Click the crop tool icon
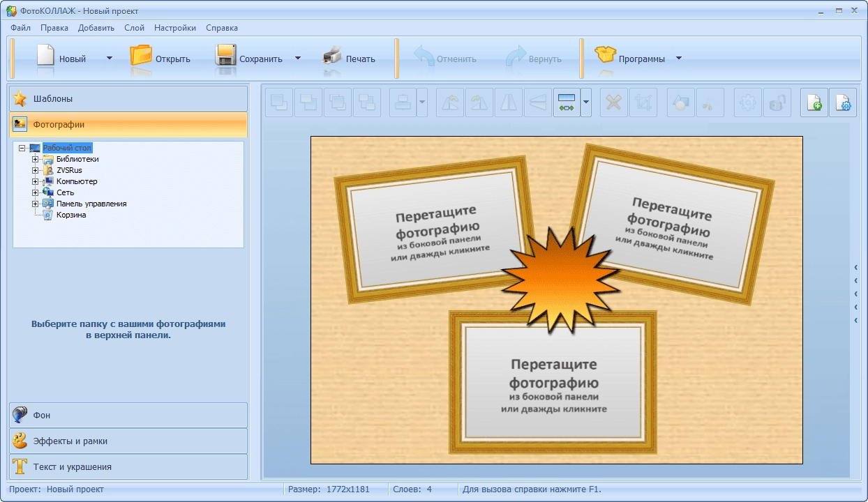 [x=643, y=102]
